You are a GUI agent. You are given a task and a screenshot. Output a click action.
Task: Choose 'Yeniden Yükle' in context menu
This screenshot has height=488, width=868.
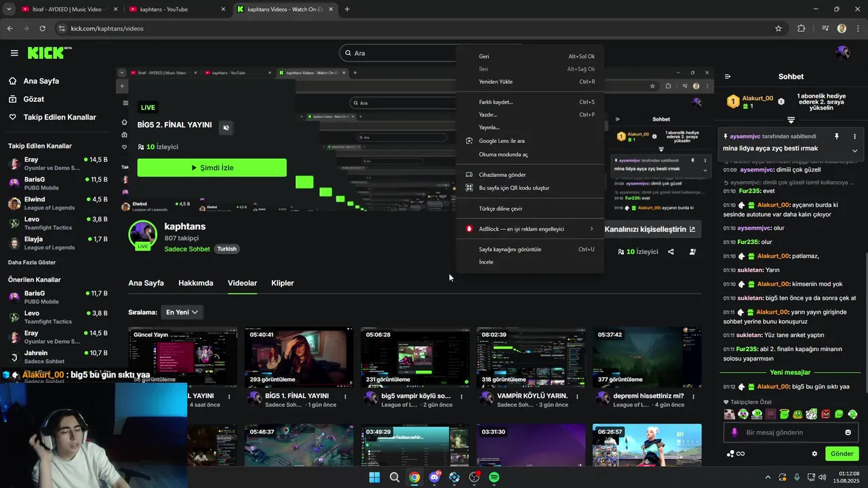(x=529, y=81)
